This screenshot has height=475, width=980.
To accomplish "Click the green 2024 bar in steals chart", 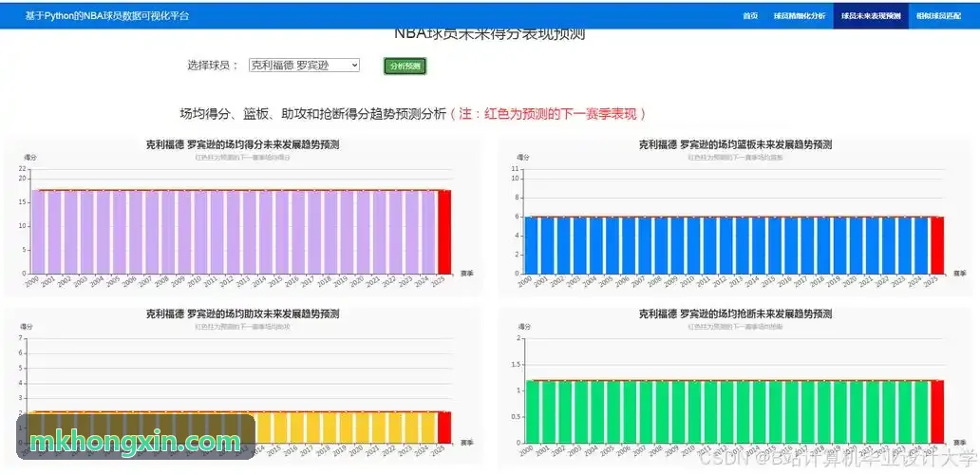I will [x=921, y=412].
